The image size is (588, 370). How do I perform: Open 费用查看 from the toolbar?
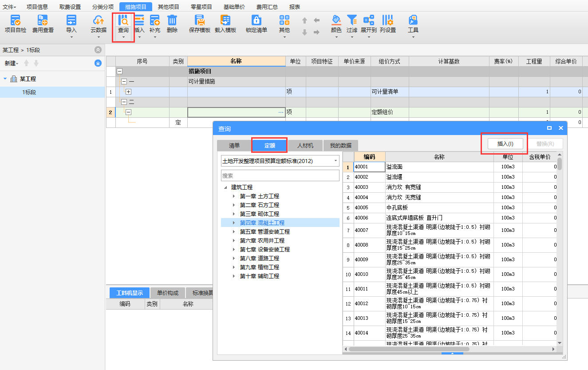click(43, 20)
